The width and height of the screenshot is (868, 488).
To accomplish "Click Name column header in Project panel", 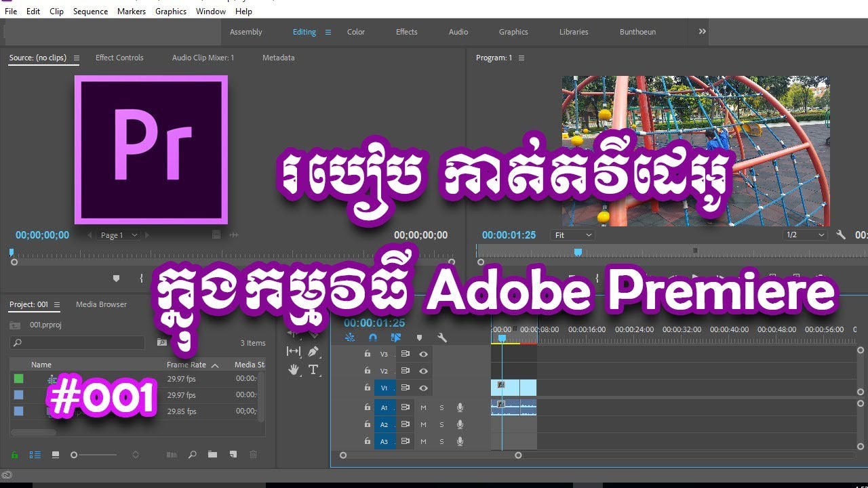I will [x=41, y=365].
